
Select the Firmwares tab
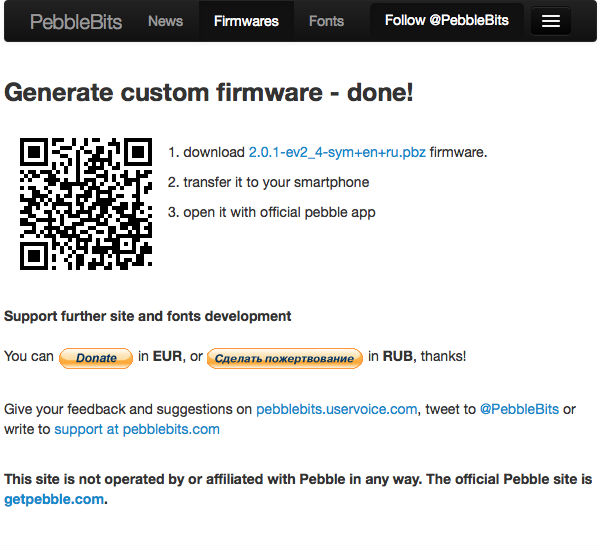tap(246, 21)
